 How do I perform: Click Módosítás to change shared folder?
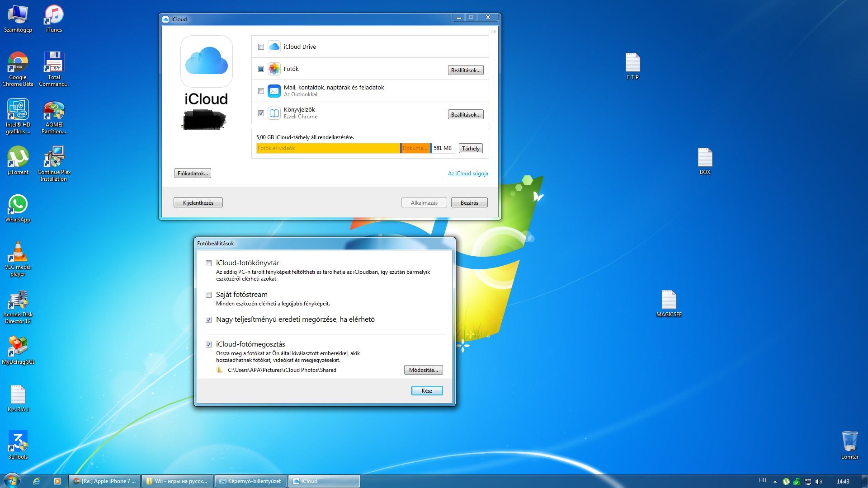click(x=423, y=370)
